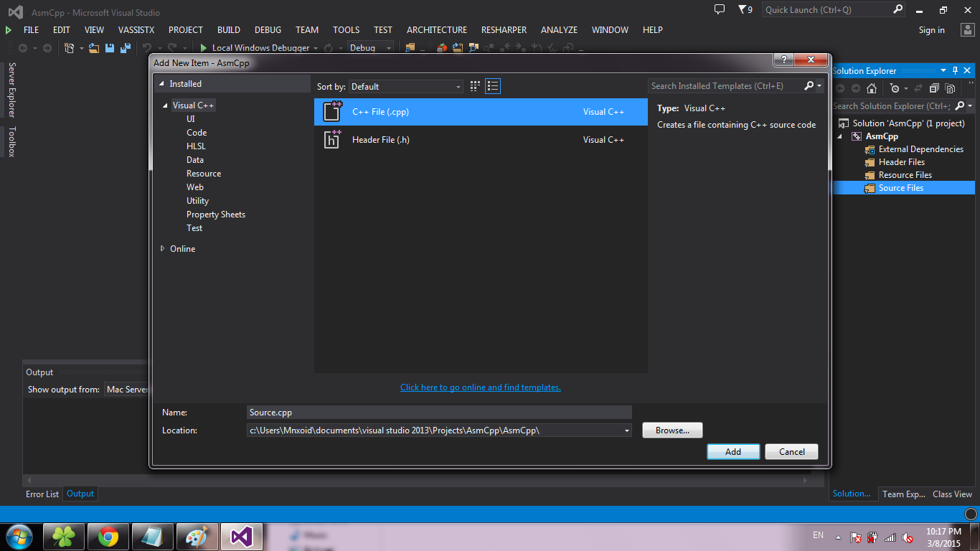Switch to the Class View tab
This screenshot has height=551, width=980.
[952, 494]
